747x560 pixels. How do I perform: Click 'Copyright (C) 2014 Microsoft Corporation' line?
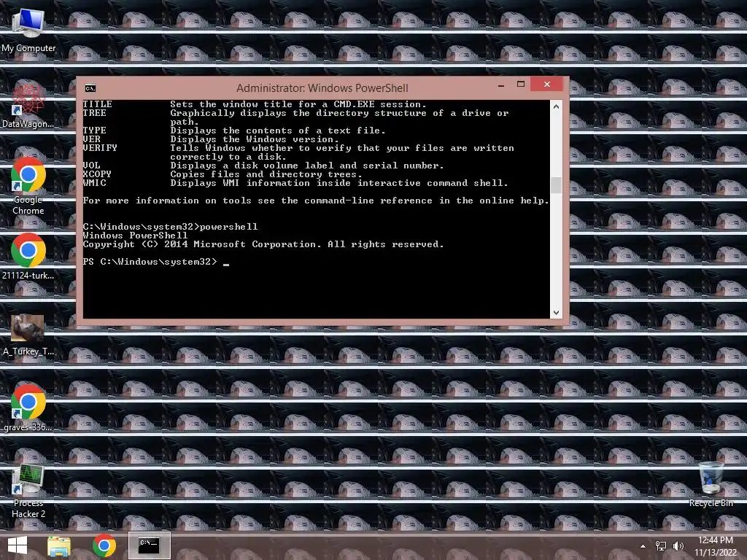pos(263,244)
